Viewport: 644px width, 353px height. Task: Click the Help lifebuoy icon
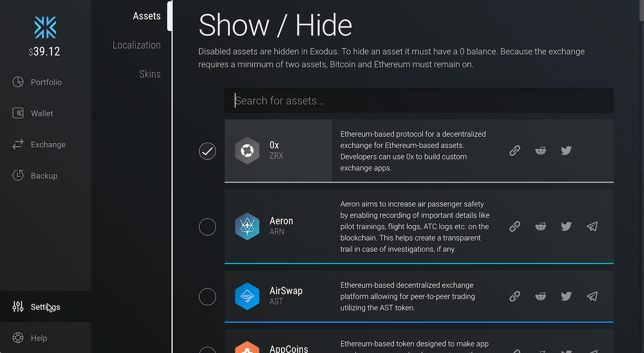click(x=18, y=338)
